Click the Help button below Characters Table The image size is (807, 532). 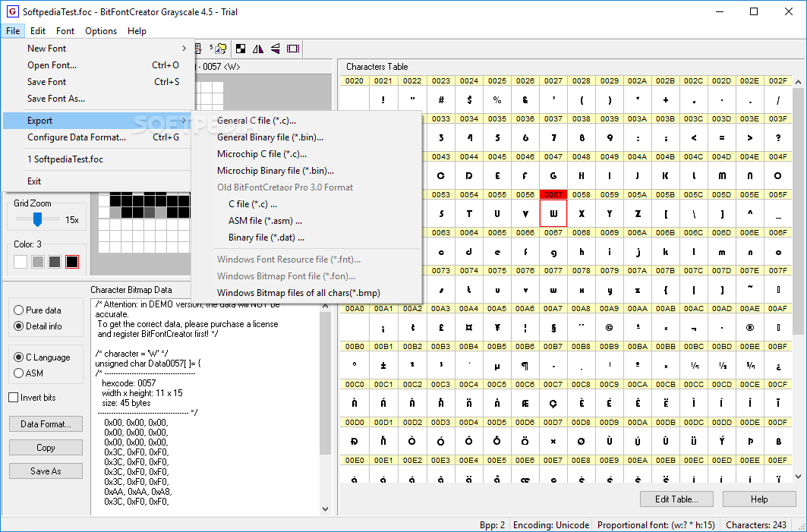759,499
